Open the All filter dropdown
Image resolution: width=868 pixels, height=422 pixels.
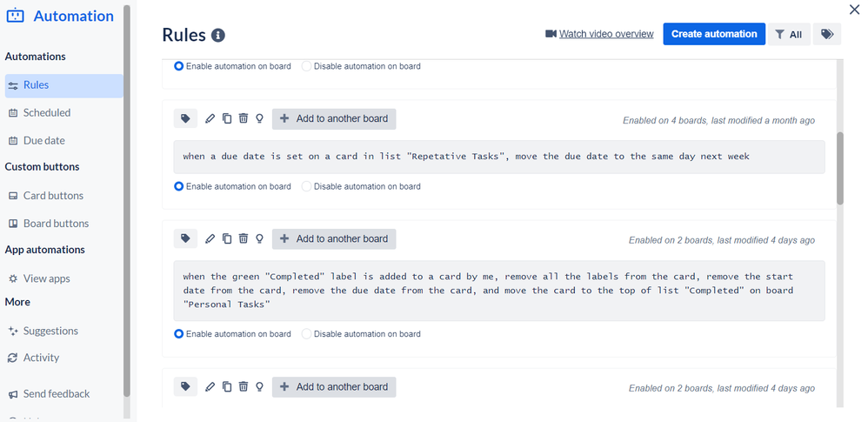(789, 34)
